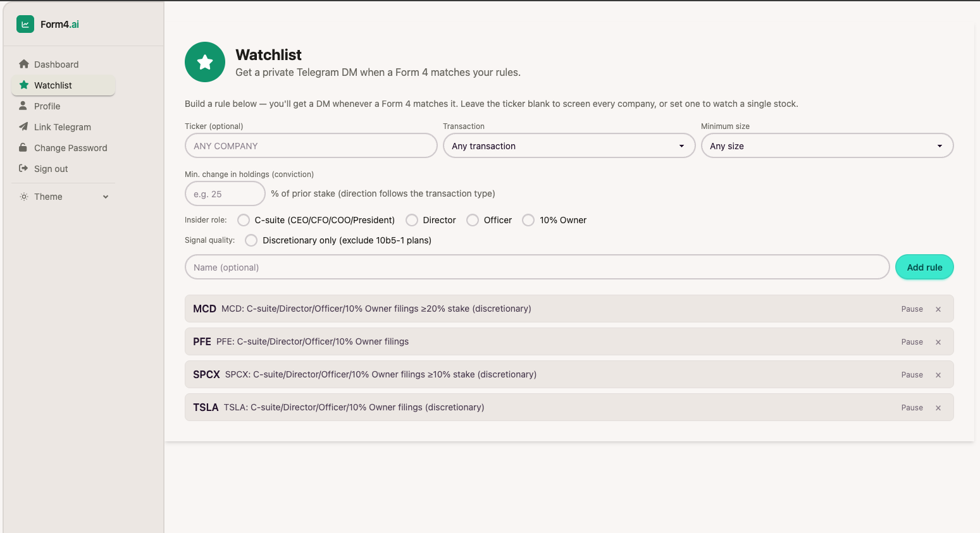Focus the rule Name optional field
980x533 pixels.
tap(537, 267)
